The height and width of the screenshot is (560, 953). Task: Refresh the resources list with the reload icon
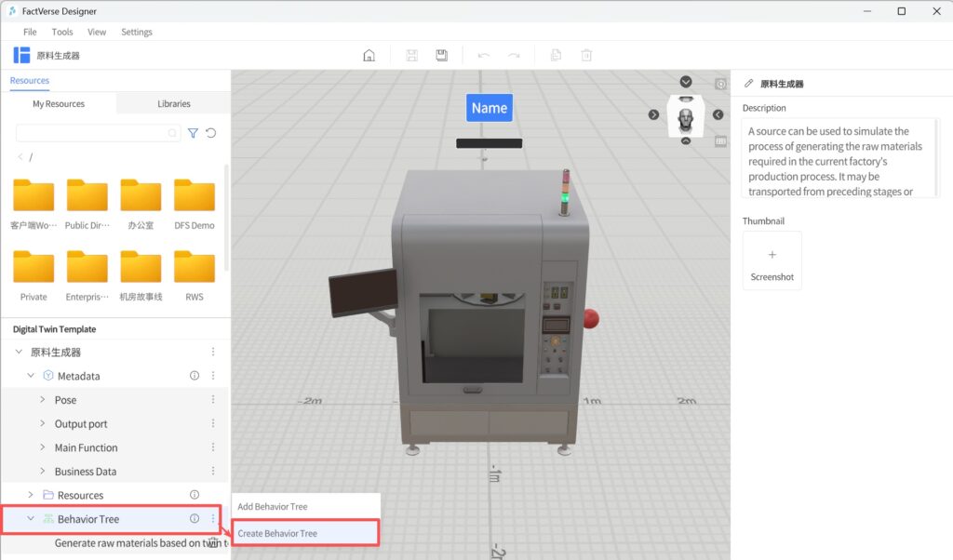click(x=211, y=133)
